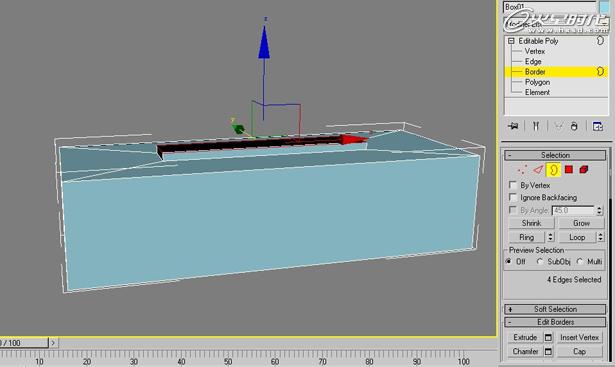The image size is (615, 367).
Task: Click the blue Z-axis gizmo arrow
Action: click(x=264, y=42)
